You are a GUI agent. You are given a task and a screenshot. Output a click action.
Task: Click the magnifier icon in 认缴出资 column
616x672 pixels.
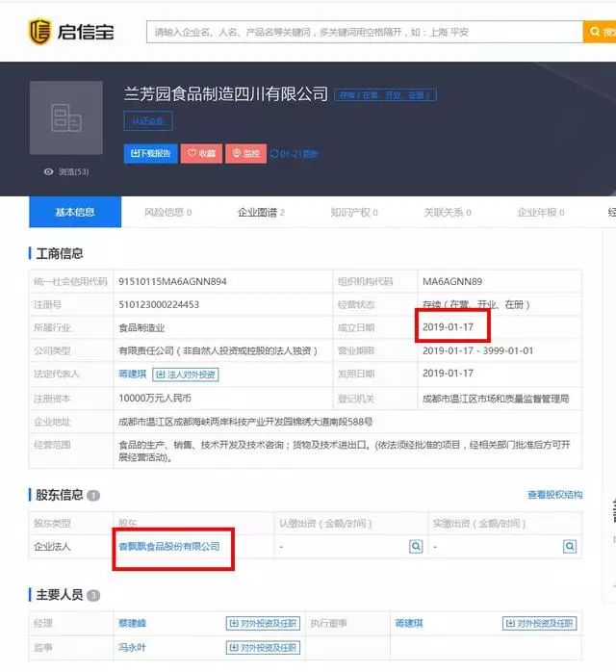[x=416, y=547]
